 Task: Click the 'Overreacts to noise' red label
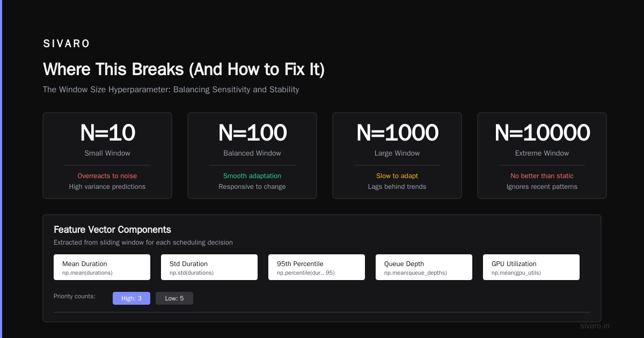tap(107, 176)
